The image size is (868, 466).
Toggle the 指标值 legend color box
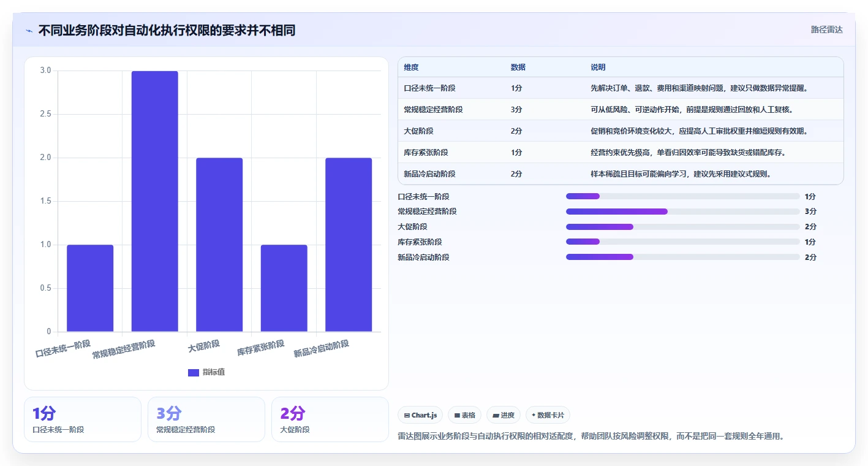[x=194, y=372]
